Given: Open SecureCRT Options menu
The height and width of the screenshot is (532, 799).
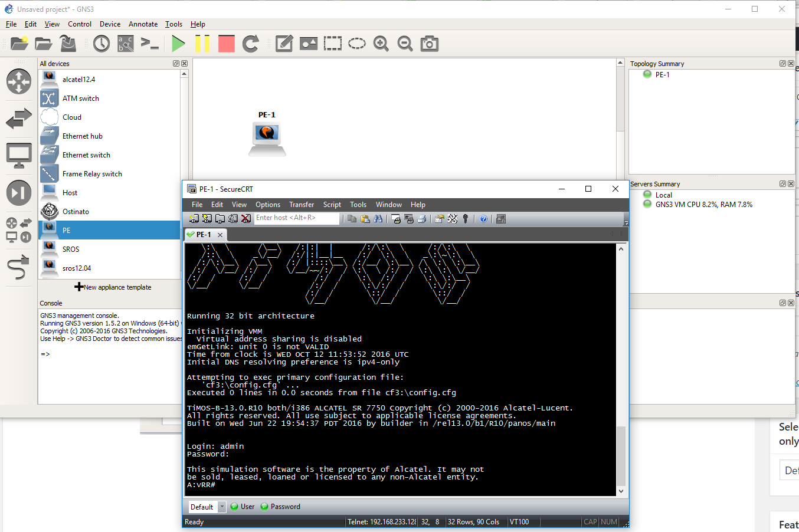Looking at the screenshot, I should point(268,205).
